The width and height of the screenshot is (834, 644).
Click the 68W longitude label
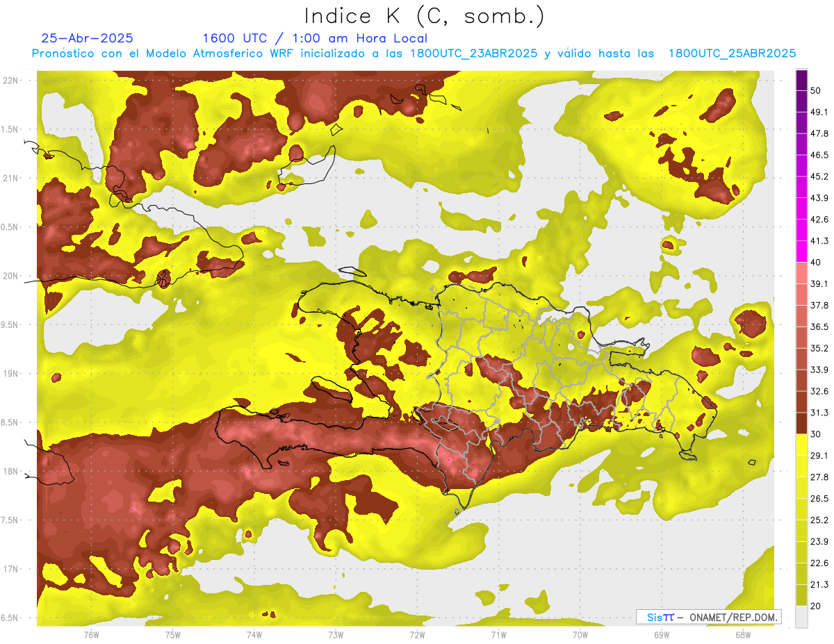(743, 635)
